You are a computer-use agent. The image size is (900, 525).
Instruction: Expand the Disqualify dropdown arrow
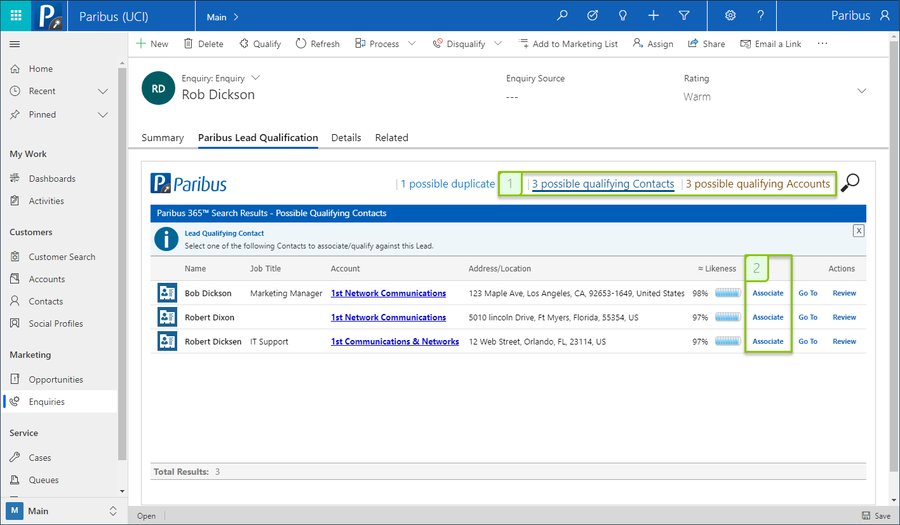point(498,44)
